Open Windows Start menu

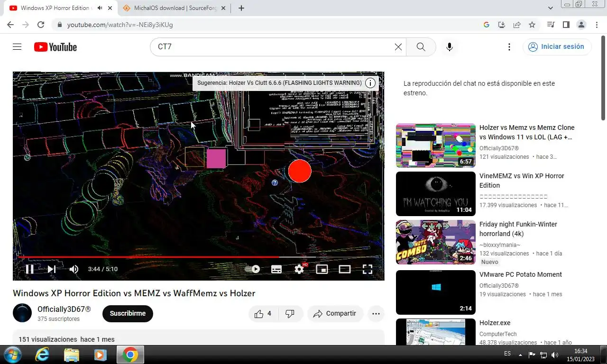pyautogui.click(x=12, y=355)
